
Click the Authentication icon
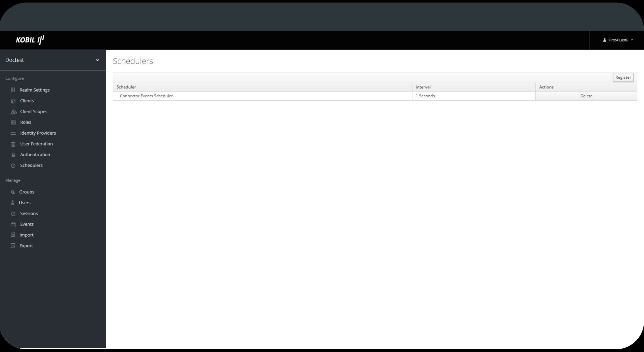(x=13, y=154)
